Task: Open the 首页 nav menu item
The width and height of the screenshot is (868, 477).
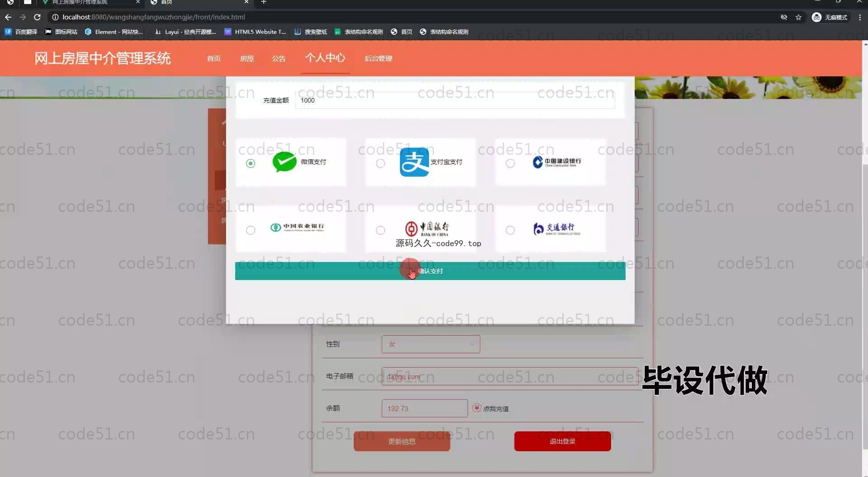Action: 214,59
